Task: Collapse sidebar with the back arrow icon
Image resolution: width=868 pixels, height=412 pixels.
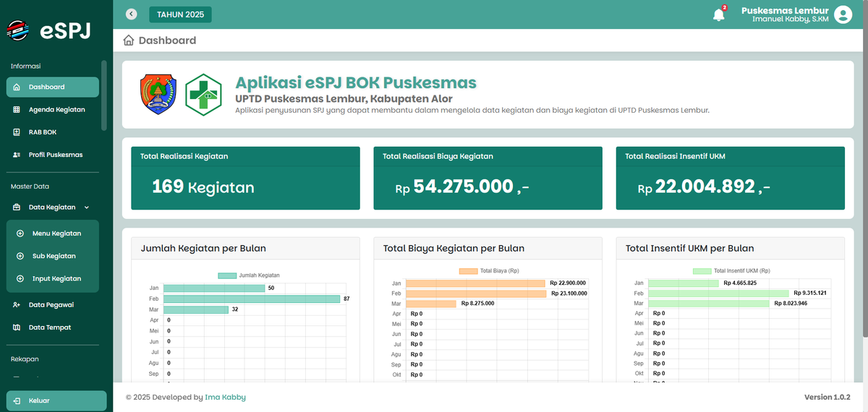Action: 131,14
